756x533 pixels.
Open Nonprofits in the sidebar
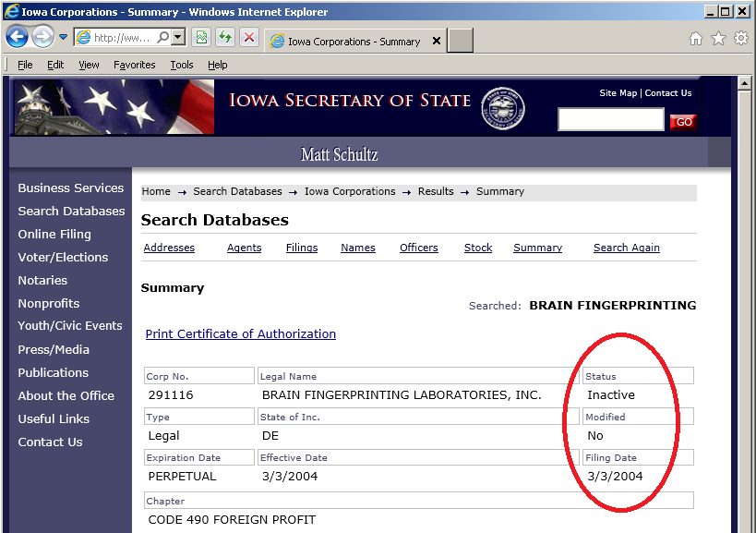point(49,303)
